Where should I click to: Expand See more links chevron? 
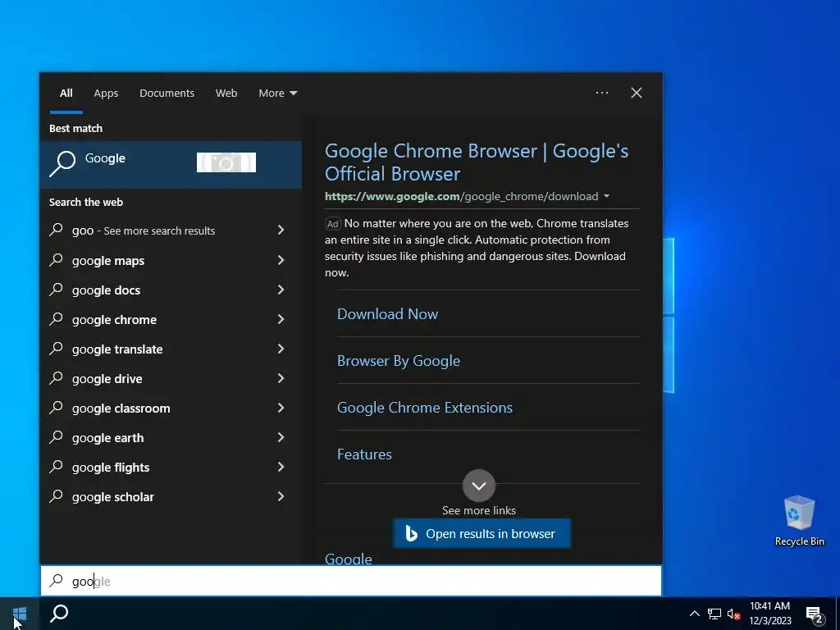coord(479,486)
